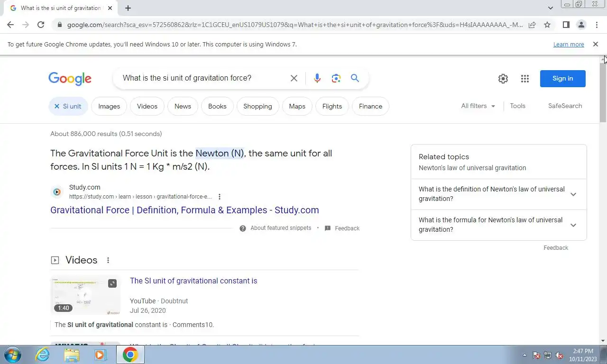Open more options for Study.com result
Viewport: 607px width, 364px height.
[x=219, y=197]
